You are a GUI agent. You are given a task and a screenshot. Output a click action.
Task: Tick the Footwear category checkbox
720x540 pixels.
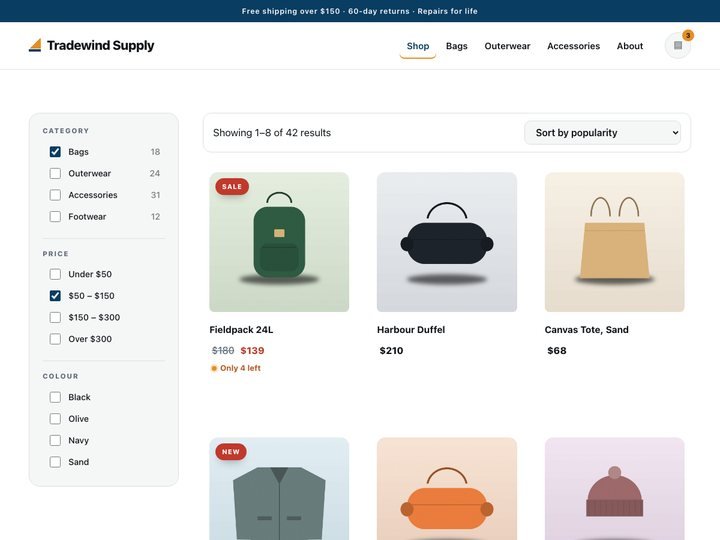click(x=55, y=216)
